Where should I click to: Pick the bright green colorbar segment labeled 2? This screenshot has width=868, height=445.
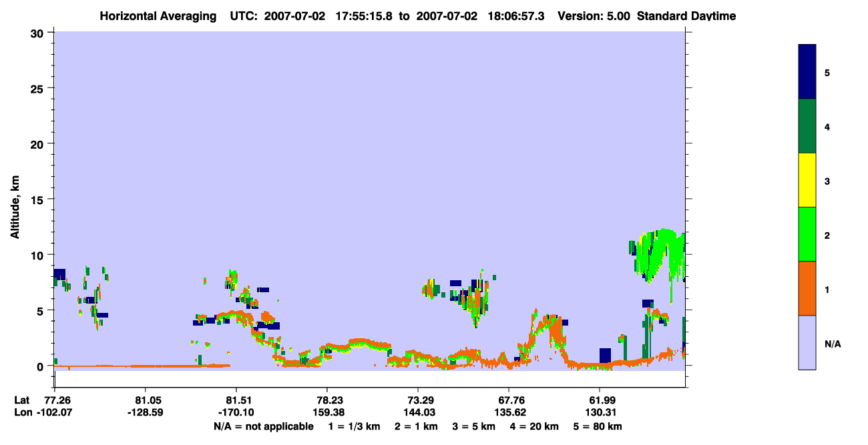pyautogui.click(x=807, y=234)
